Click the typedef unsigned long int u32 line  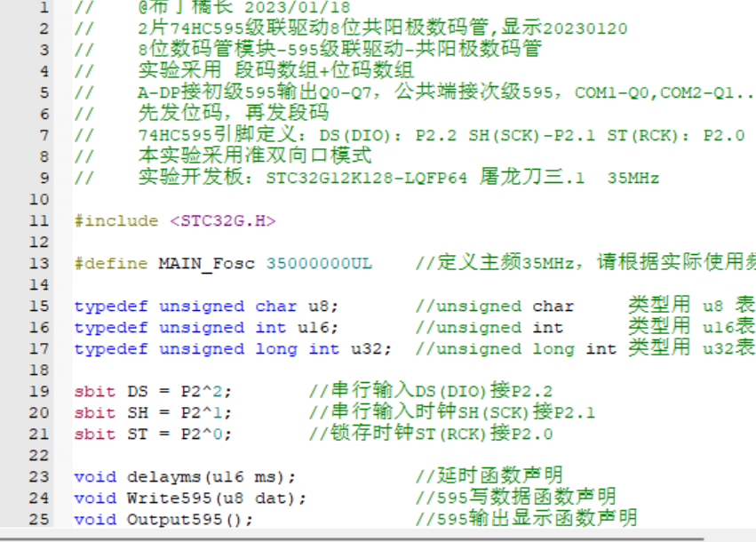[x=233, y=348]
